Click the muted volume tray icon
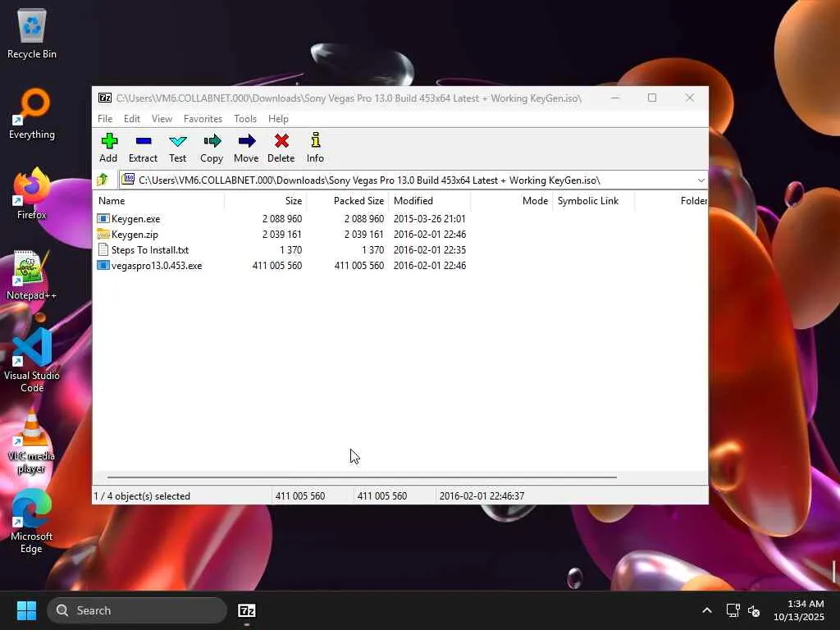Image resolution: width=840 pixels, height=630 pixels. pos(754,610)
